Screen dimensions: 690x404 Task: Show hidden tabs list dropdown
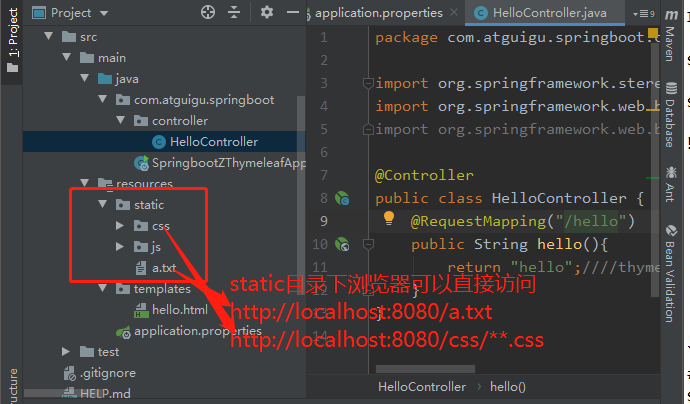pyautogui.click(x=644, y=14)
